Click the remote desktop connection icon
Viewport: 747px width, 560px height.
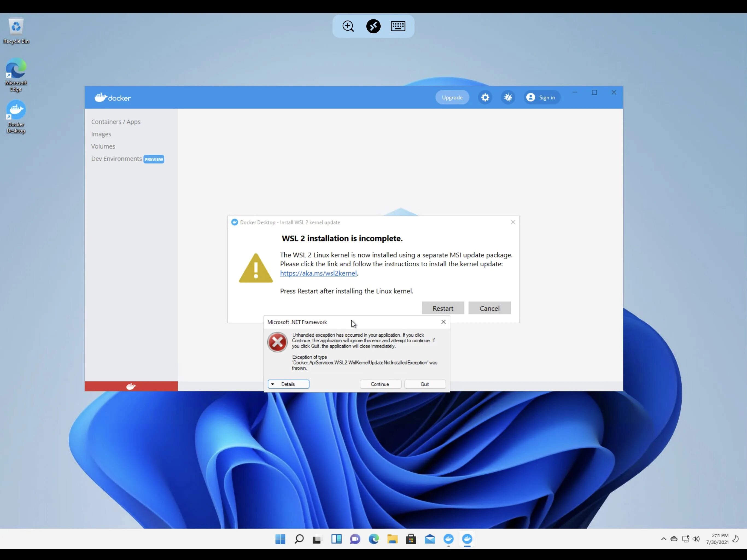[x=373, y=26]
